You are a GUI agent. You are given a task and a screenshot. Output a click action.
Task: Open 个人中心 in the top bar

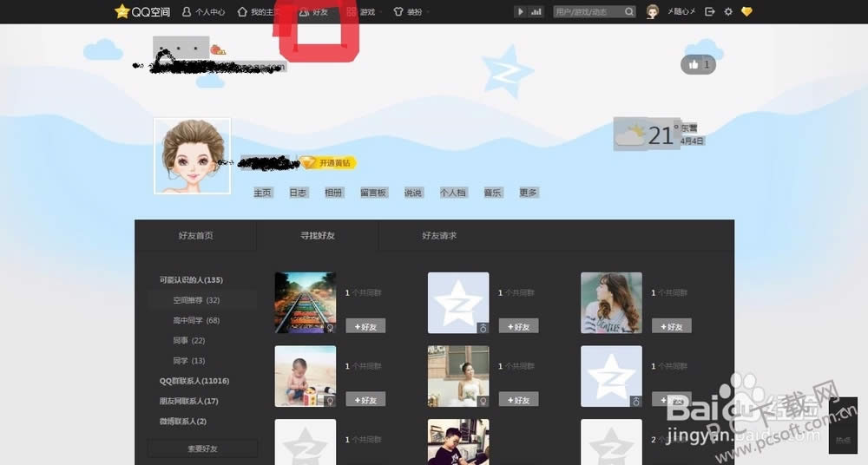pos(204,11)
